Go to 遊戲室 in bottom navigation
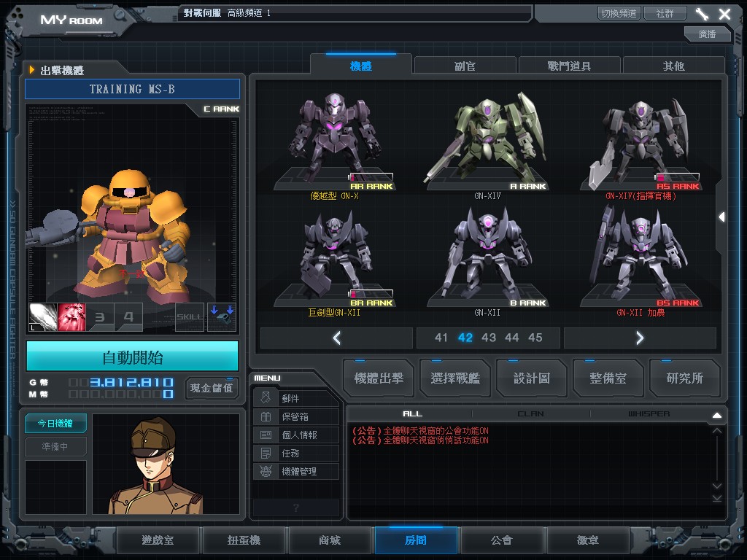747x560 pixels. [158, 540]
